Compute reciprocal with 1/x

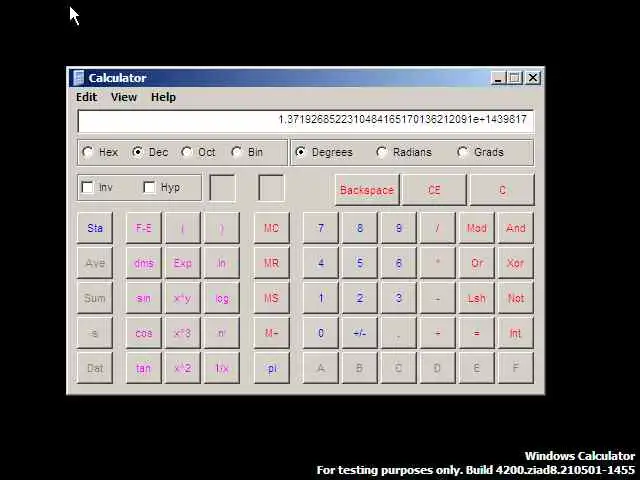222,368
